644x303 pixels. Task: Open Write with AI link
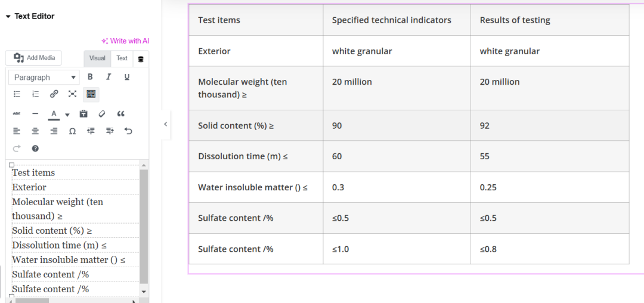pos(125,41)
